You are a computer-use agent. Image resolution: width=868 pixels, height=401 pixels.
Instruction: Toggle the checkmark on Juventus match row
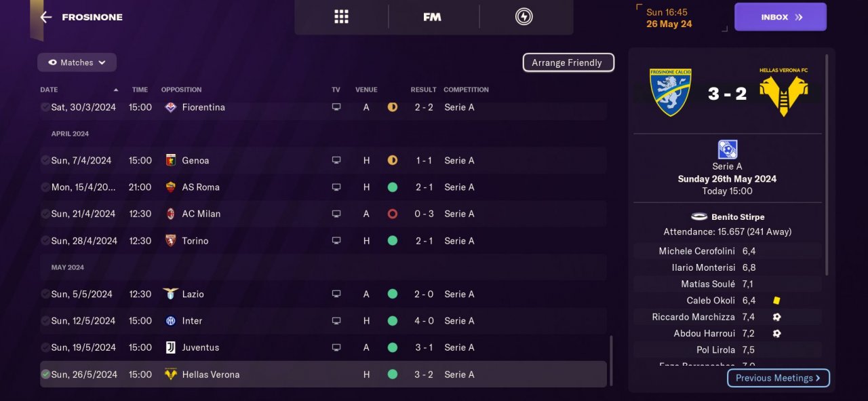(45, 347)
